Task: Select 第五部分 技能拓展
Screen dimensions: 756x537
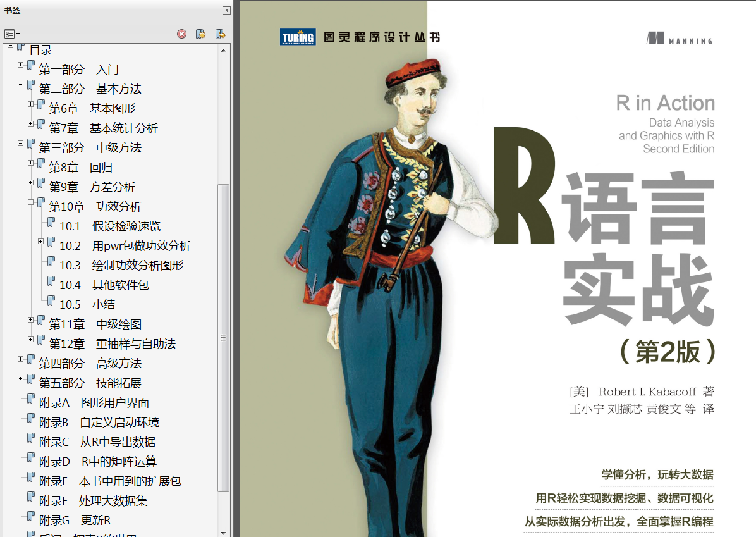Action: click(x=90, y=383)
